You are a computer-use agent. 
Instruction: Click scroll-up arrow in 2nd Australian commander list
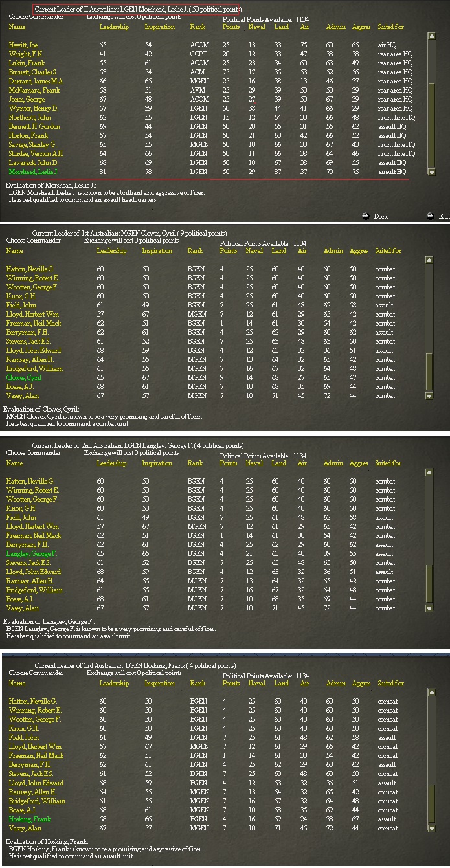click(x=429, y=473)
